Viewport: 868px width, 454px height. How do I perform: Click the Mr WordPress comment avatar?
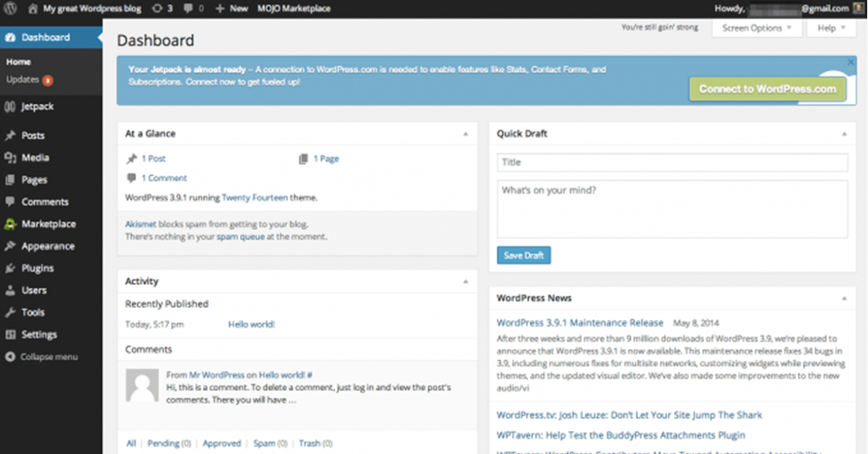[142, 385]
